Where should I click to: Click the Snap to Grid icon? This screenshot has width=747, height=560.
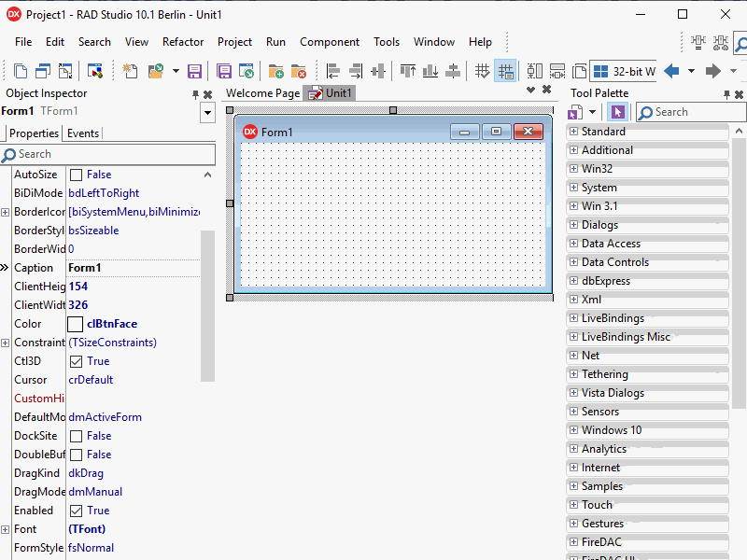click(x=482, y=72)
